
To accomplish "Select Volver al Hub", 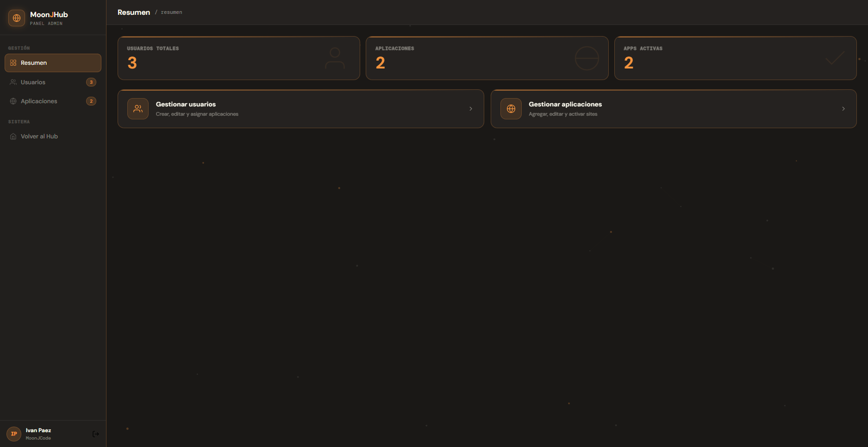I will 53,137.
